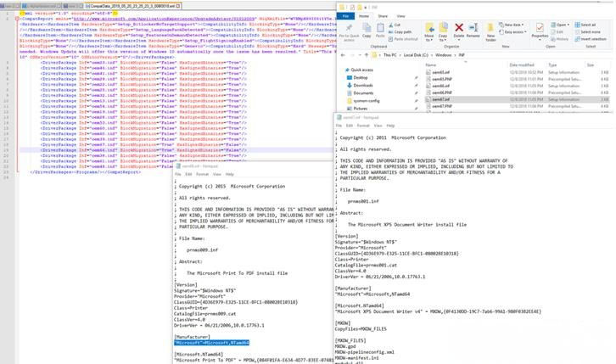Click Windows in the address breadcrumb
Screen dimensions: 616x364
pos(444,55)
